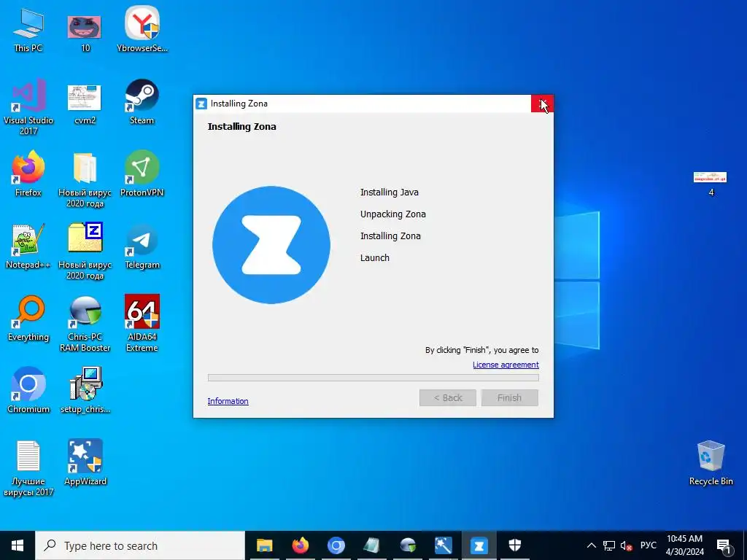Click the large Zona logo image
The height and width of the screenshot is (560, 747).
click(271, 245)
